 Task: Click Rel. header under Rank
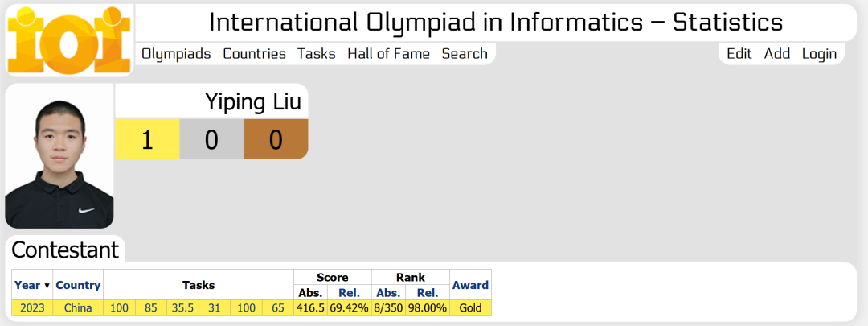(x=427, y=293)
